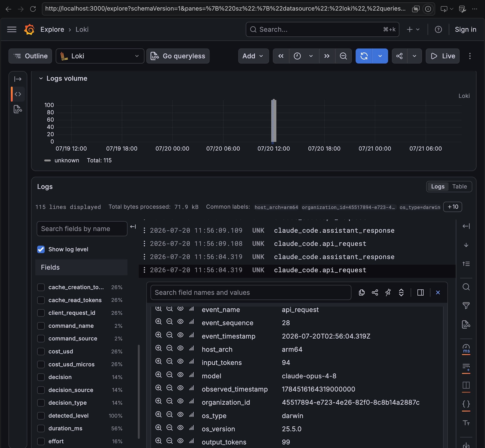Viewport: 485px width, 448px height.
Task: Filter for event_sequence value 28
Action: [158, 322]
